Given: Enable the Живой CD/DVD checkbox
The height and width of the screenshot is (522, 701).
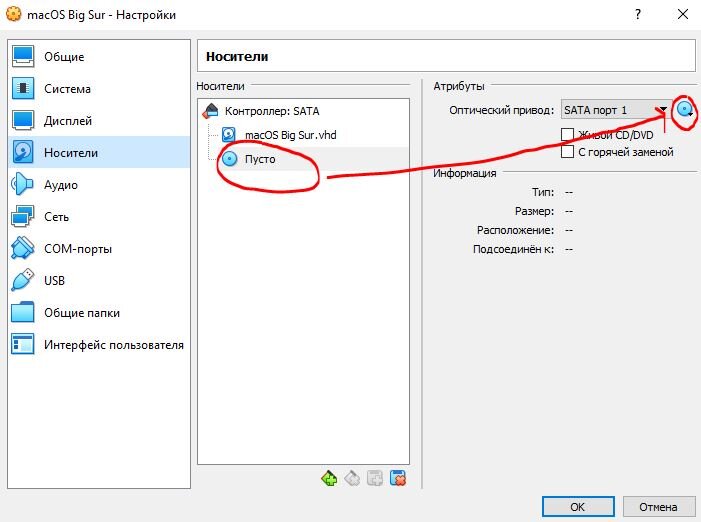Looking at the screenshot, I should (x=567, y=135).
